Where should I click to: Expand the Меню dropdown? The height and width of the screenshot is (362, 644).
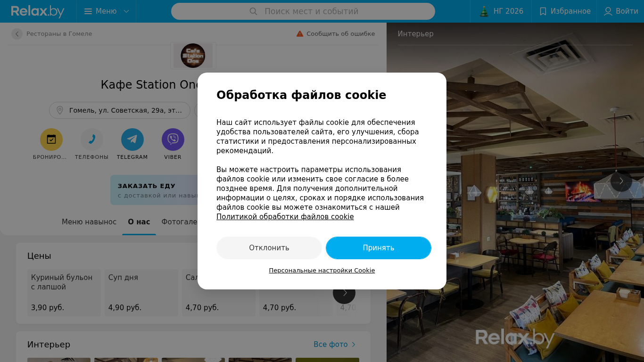pos(107,11)
